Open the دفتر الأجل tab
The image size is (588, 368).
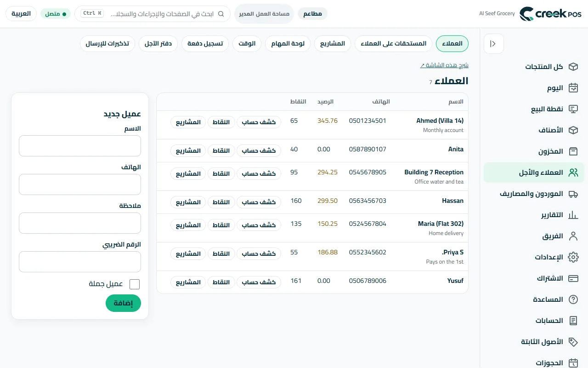[158, 44]
